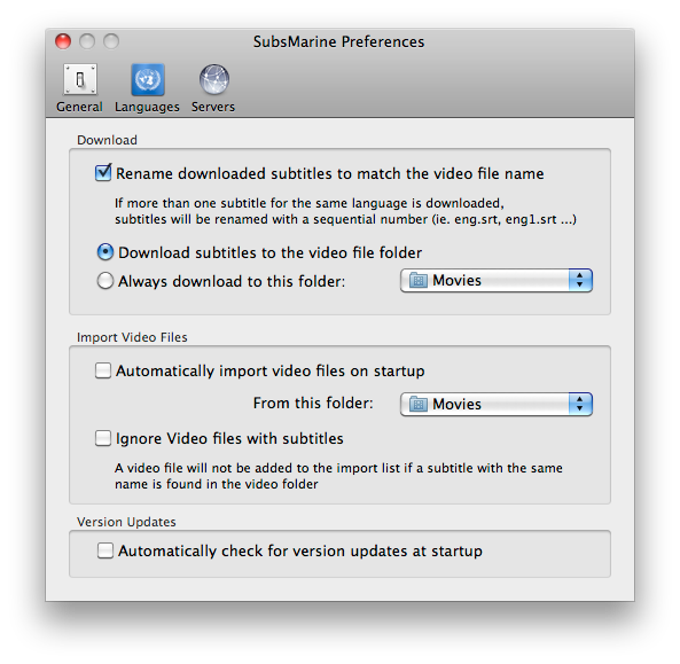
Task: Click the sequential number explanation text
Action: (346, 211)
